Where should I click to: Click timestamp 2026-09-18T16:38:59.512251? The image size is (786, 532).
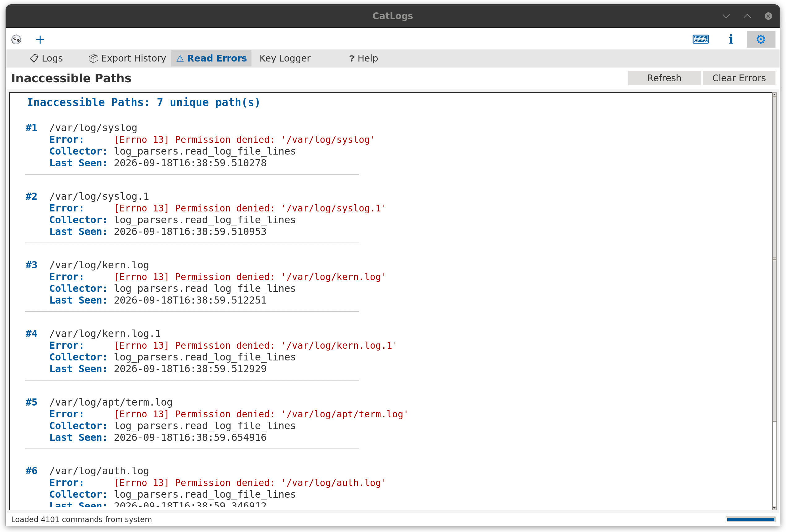190,300
